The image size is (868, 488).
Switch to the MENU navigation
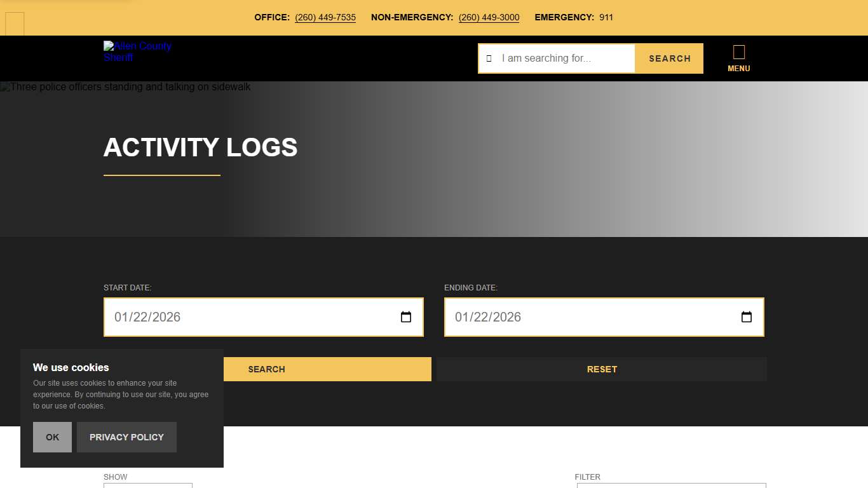(x=738, y=69)
